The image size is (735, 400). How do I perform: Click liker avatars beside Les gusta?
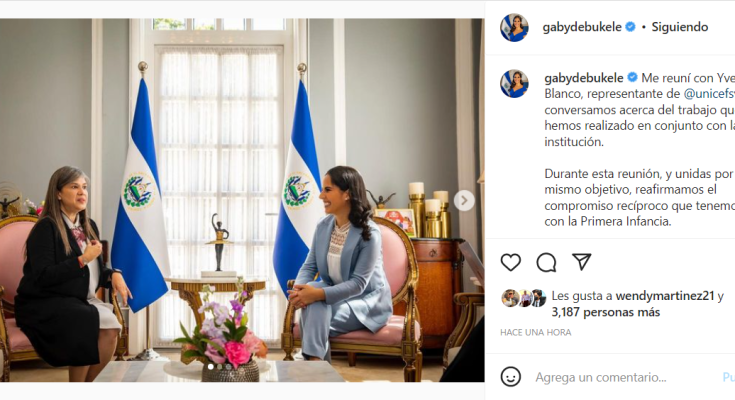(524, 298)
